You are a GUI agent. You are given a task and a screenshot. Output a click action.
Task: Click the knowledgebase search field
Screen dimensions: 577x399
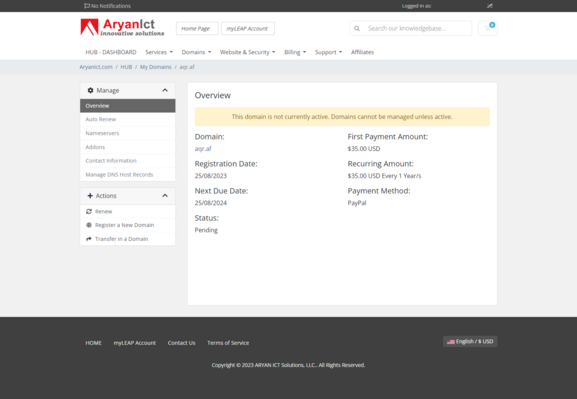pos(417,28)
